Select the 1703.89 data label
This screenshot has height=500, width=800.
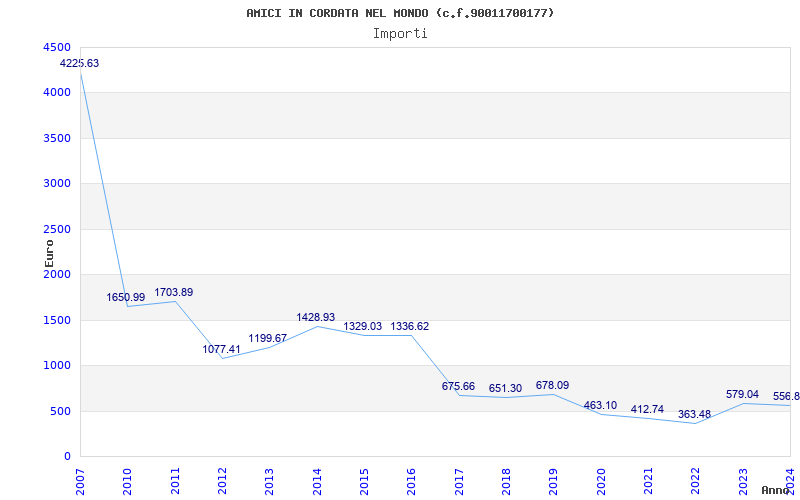click(174, 292)
